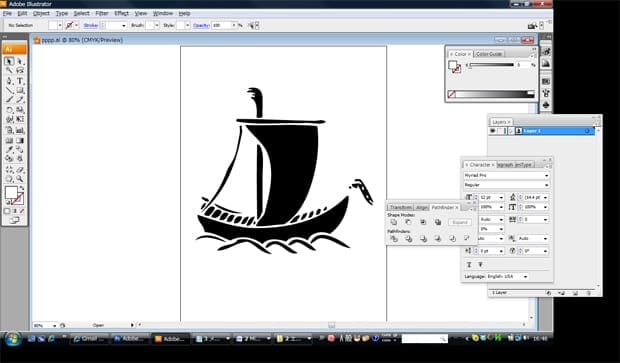Open the Myriad Pro font family dropdown

pyautogui.click(x=507, y=175)
